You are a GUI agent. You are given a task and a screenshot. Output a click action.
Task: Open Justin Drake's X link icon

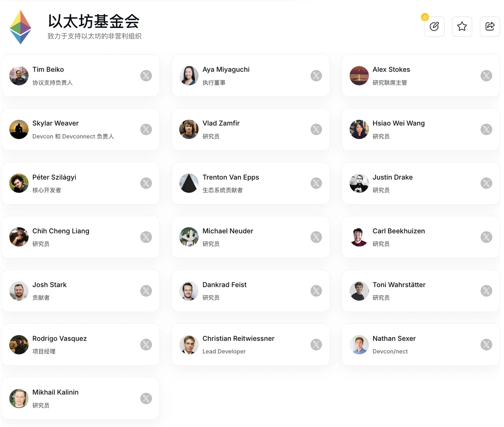click(486, 183)
